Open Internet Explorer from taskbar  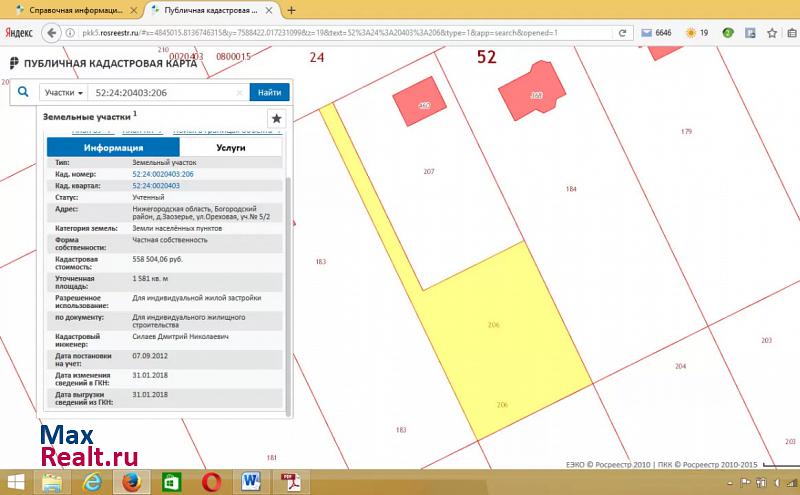(91, 482)
